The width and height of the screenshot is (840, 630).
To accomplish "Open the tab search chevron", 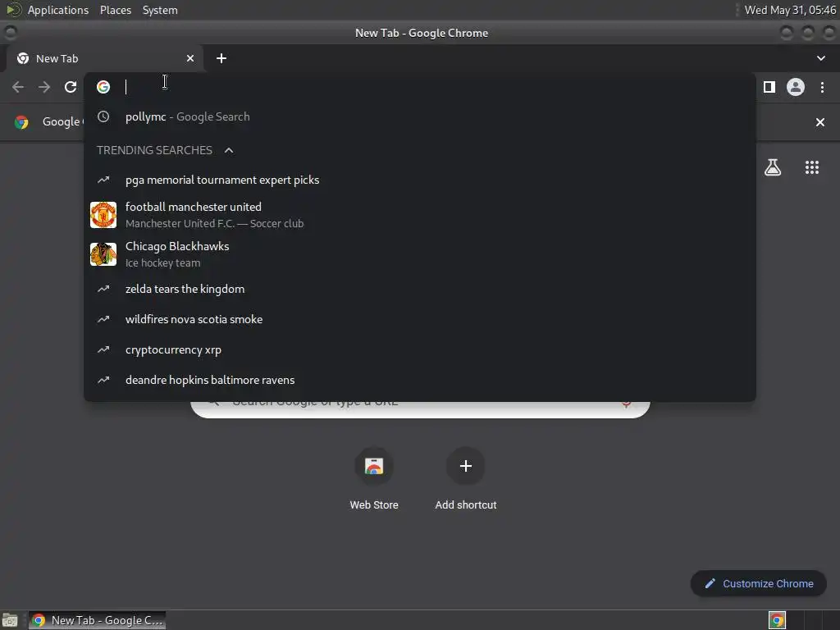I will pyautogui.click(x=820, y=58).
